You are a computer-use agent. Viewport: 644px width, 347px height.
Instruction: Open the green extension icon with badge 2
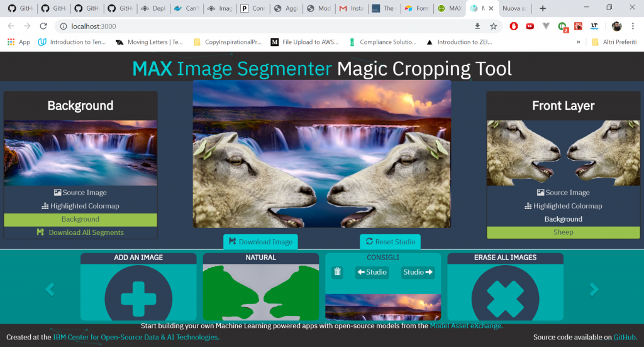563,26
